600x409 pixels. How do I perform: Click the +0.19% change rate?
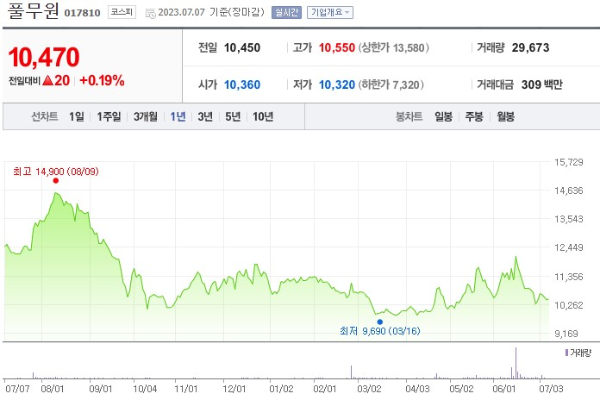[x=102, y=80]
